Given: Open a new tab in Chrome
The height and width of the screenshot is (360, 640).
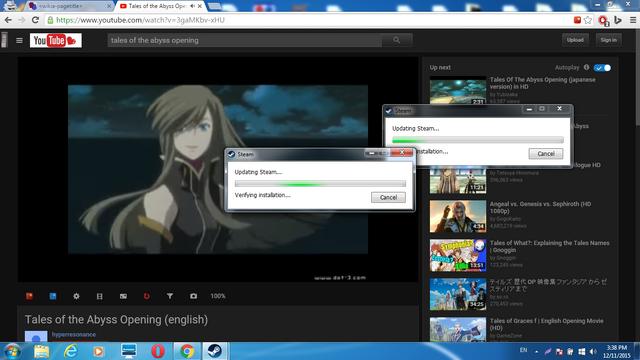Looking at the screenshot, I should tap(214, 6).
